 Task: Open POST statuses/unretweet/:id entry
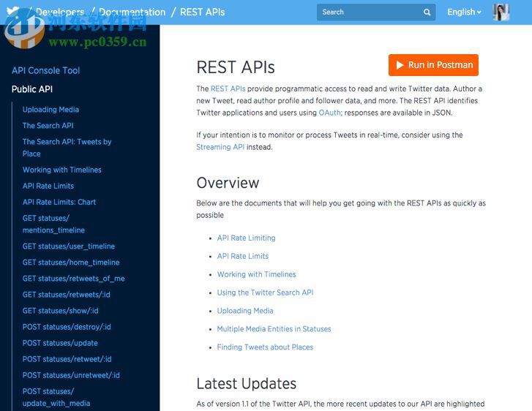tap(71, 375)
